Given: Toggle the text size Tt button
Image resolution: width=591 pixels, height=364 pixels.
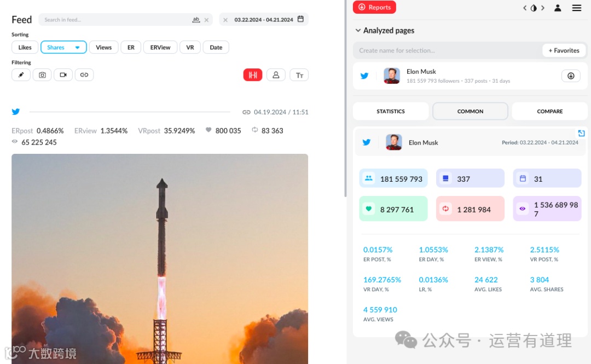Looking at the screenshot, I should point(299,75).
